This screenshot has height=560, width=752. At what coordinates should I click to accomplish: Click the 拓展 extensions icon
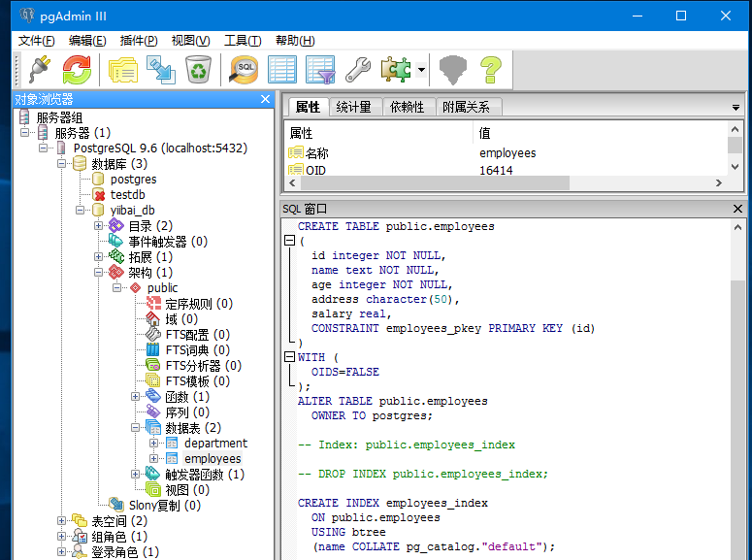(116, 257)
